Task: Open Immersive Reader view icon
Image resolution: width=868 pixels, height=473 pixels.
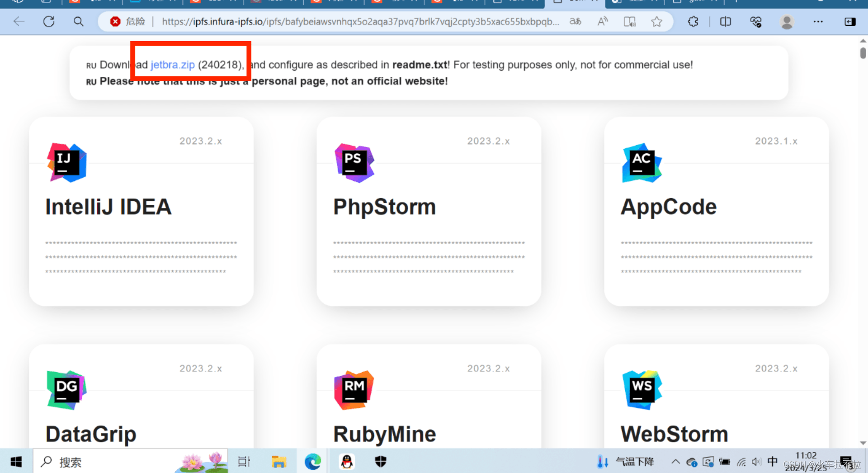Action: click(x=629, y=21)
